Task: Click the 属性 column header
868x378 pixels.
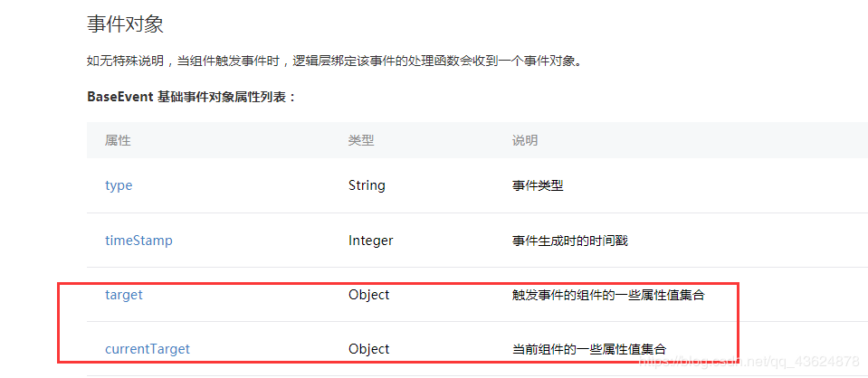Action: 119,140
